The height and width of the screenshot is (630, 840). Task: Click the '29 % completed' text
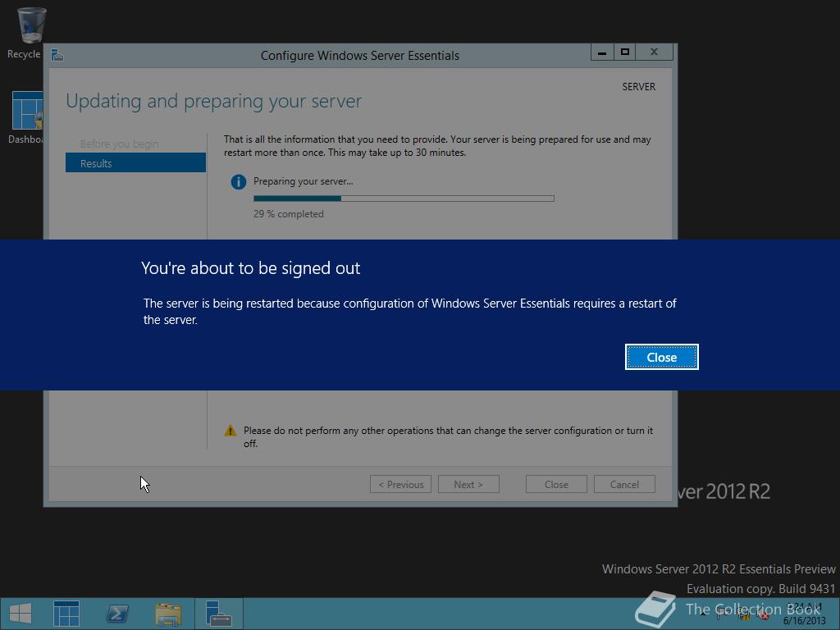click(x=289, y=214)
